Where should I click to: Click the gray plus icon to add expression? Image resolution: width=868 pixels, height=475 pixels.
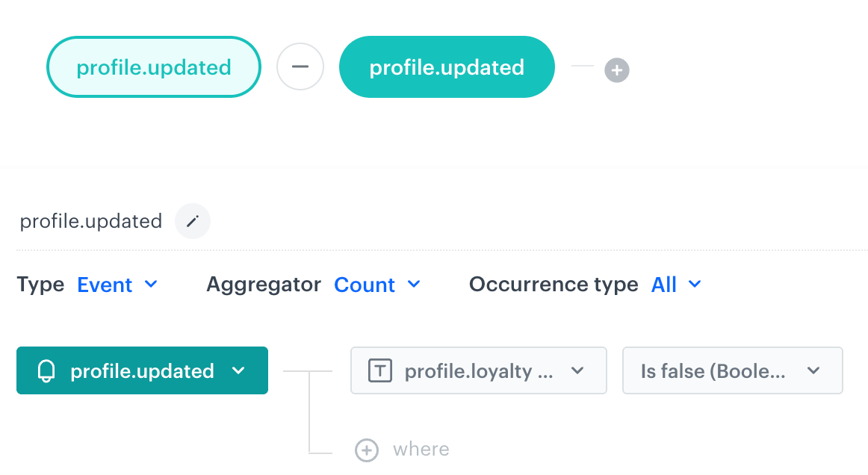pos(616,71)
